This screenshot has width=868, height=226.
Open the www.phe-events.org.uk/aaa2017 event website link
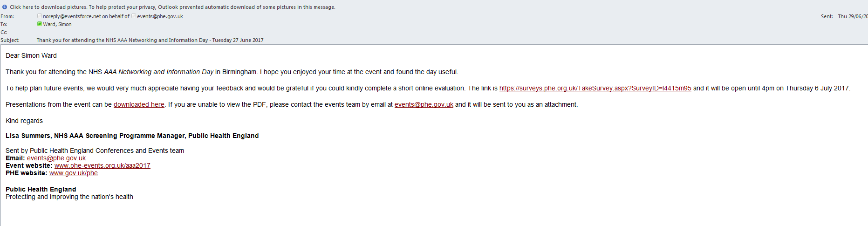coord(102,165)
